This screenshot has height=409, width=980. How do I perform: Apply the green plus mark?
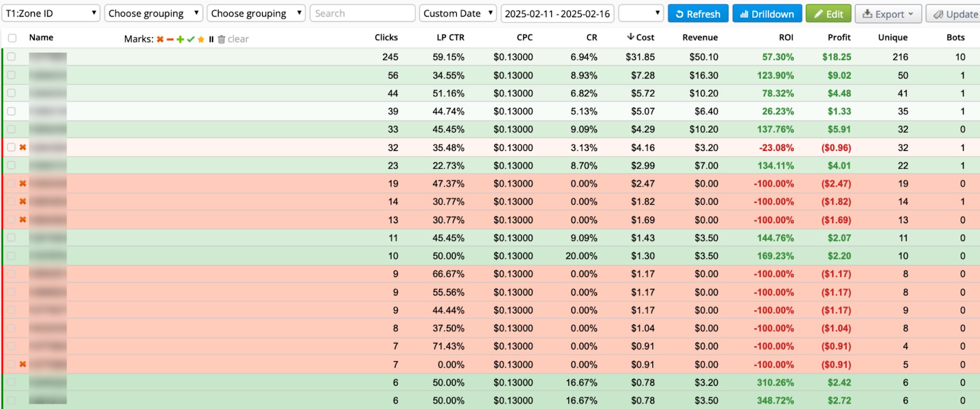click(180, 39)
